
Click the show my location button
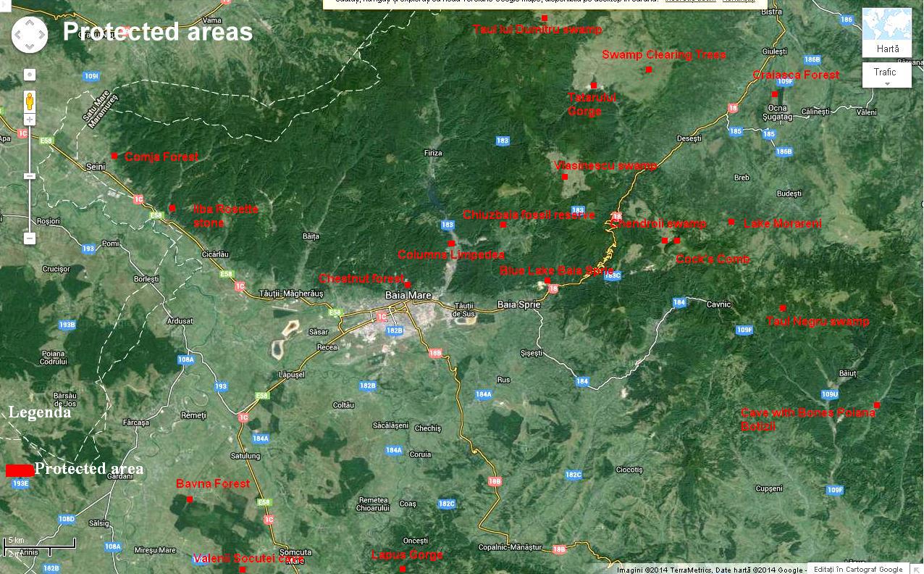click(30, 75)
